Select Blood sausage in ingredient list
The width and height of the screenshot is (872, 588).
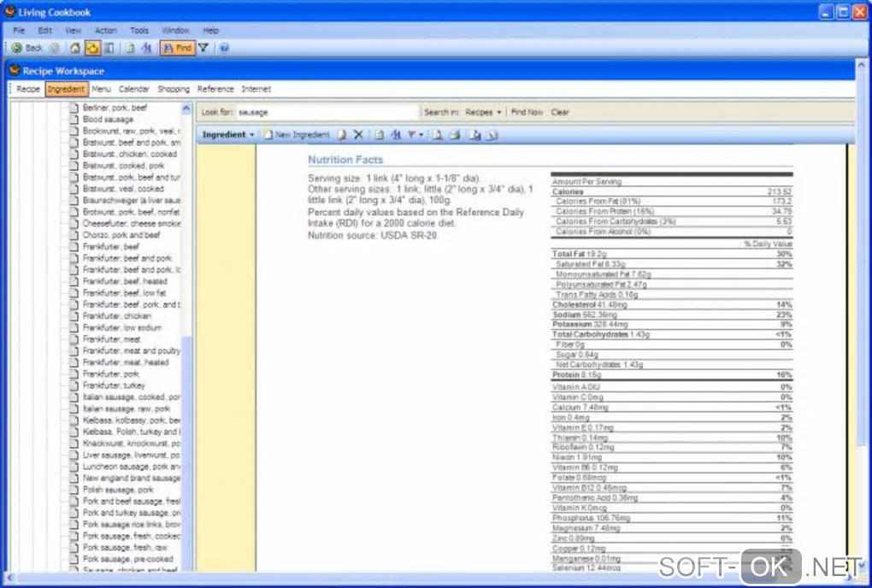(x=108, y=120)
